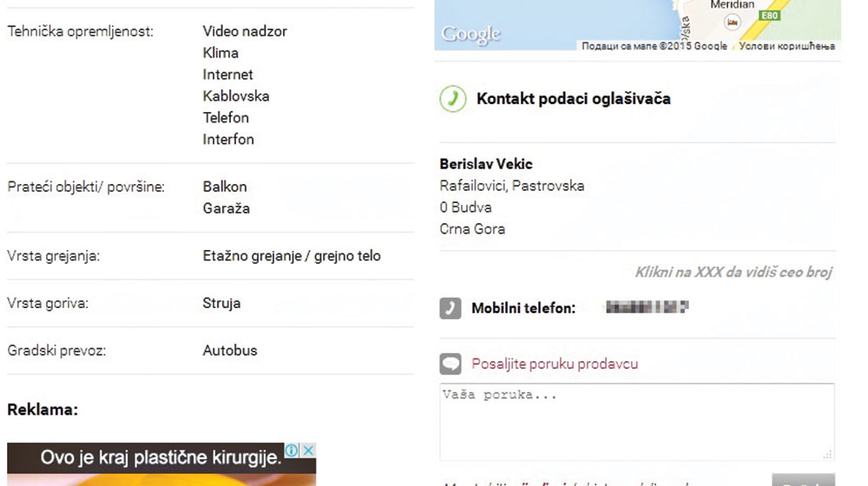Click the Video nadzor equipment entry
The width and height of the screenshot is (868, 486).
(x=245, y=31)
